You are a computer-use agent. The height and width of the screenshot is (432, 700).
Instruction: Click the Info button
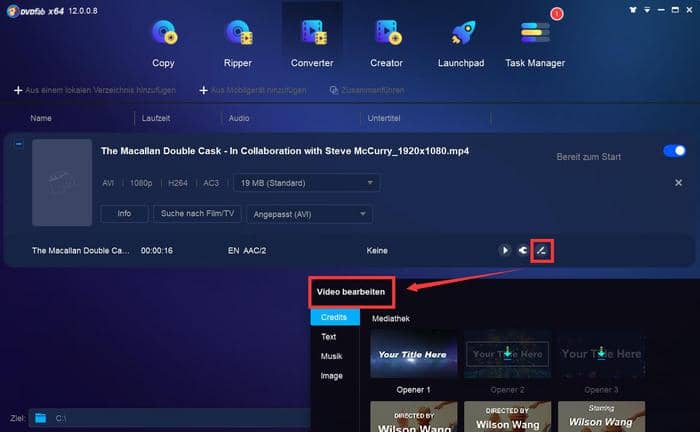(x=124, y=214)
